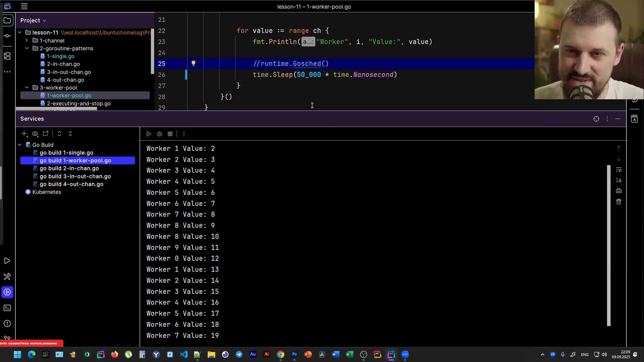Open the Services panel kebab menu
This screenshot has height=362, width=644.
(x=607, y=119)
